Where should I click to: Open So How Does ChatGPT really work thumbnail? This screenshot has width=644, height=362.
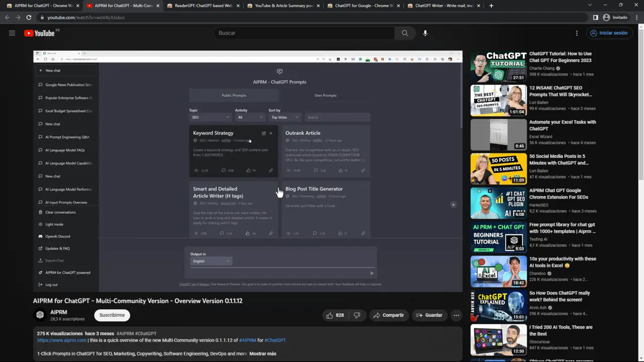pyautogui.click(x=499, y=306)
